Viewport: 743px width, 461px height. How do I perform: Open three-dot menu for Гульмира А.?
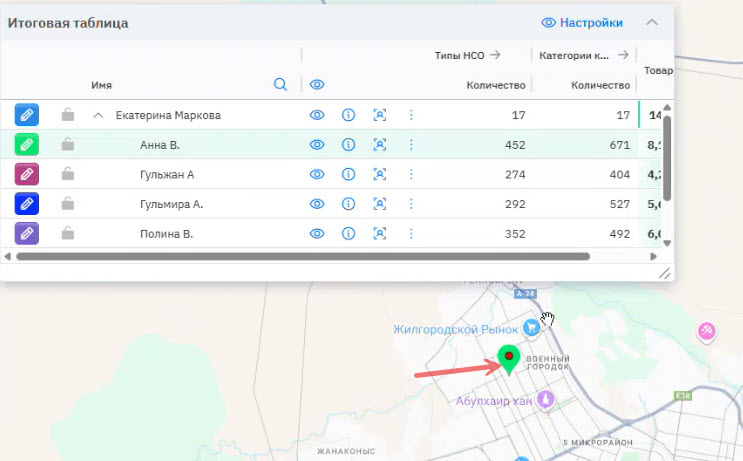coord(411,204)
